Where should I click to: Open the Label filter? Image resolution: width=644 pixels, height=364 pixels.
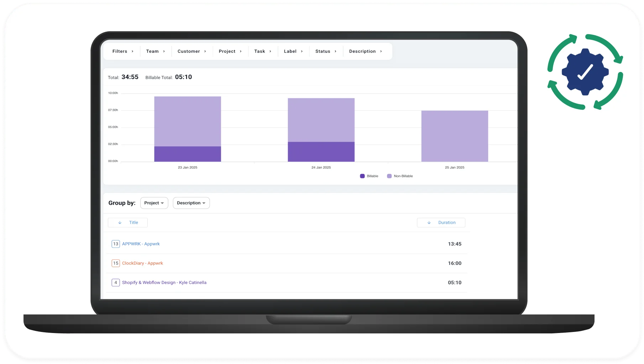pos(293,51)
